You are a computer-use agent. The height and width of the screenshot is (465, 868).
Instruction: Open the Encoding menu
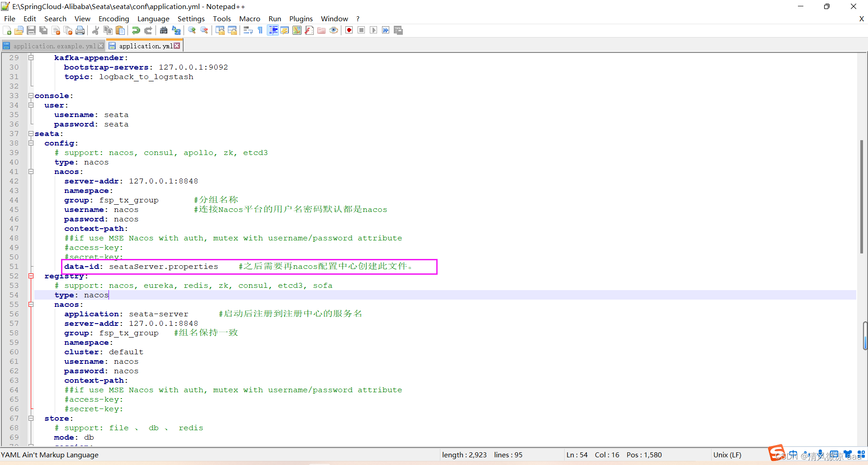114,19
